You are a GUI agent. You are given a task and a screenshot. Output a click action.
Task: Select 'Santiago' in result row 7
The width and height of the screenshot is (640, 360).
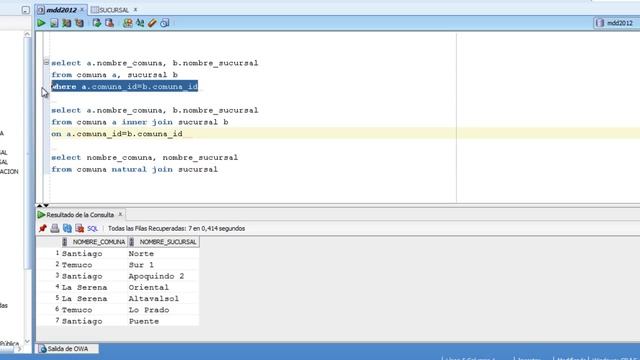click(x=82, y=321)
